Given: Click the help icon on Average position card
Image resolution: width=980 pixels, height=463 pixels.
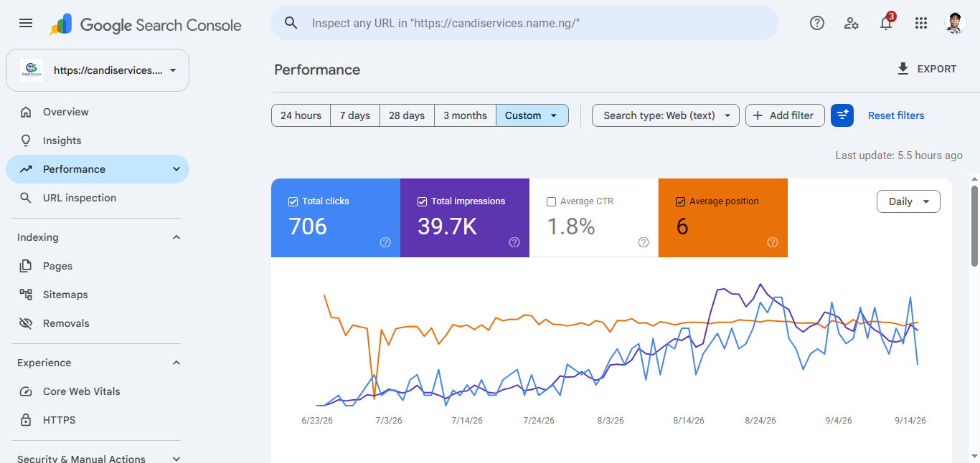Looking at the screenshot, I should tap(773, 242).
